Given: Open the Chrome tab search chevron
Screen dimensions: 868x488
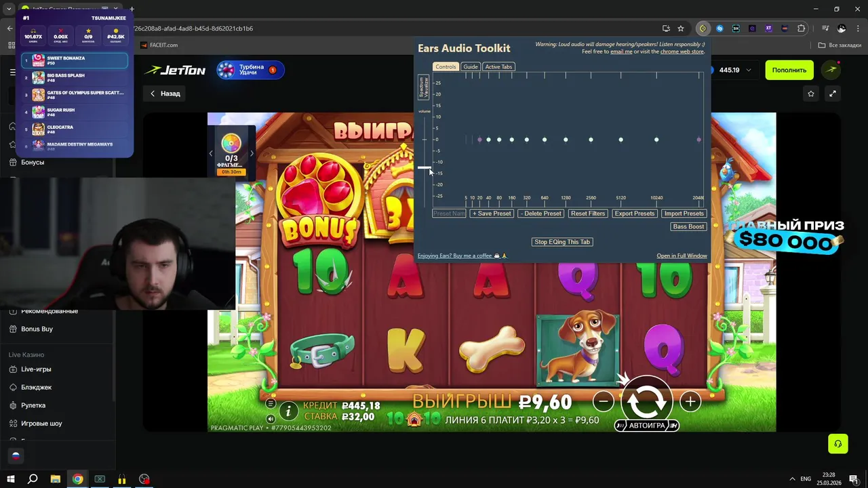Looking at the screenshot, I should point(9,9).
